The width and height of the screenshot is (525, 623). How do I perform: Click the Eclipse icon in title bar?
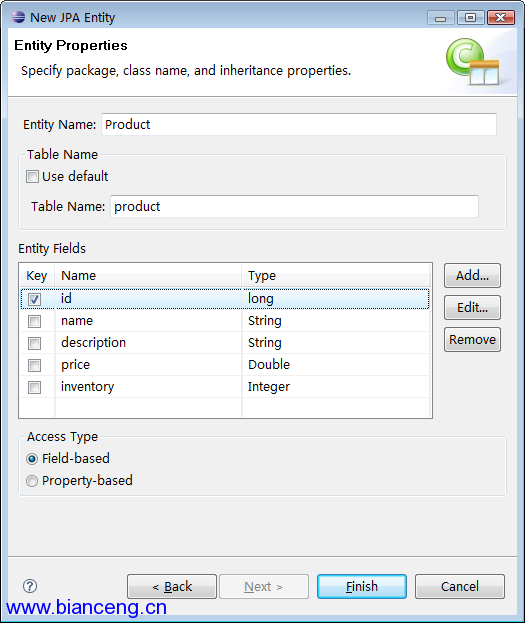pyautogui.click(x=18, y=17)
